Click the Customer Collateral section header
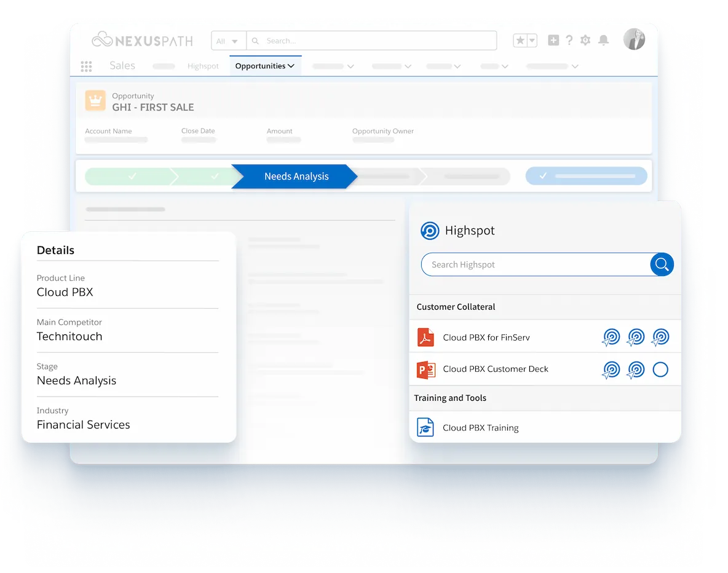 coord(456,307)
